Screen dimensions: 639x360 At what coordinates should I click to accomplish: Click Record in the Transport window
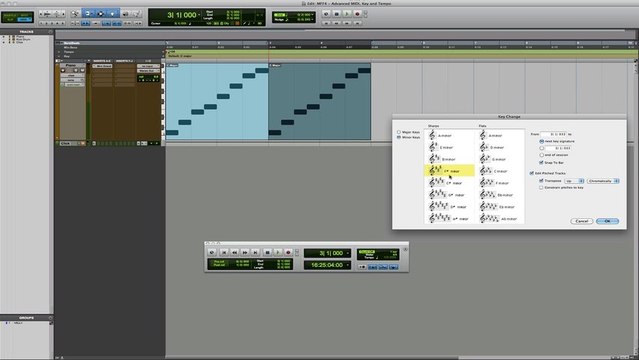289,252
